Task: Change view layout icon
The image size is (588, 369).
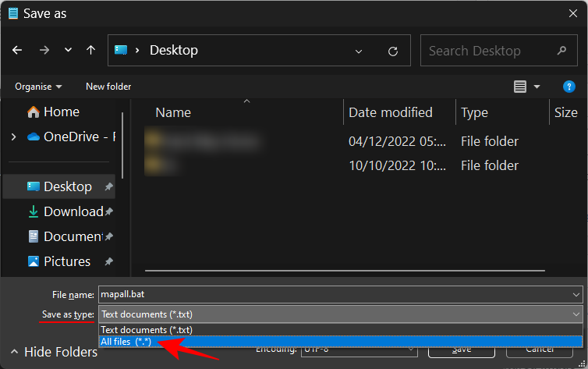Action: point(519,87)
